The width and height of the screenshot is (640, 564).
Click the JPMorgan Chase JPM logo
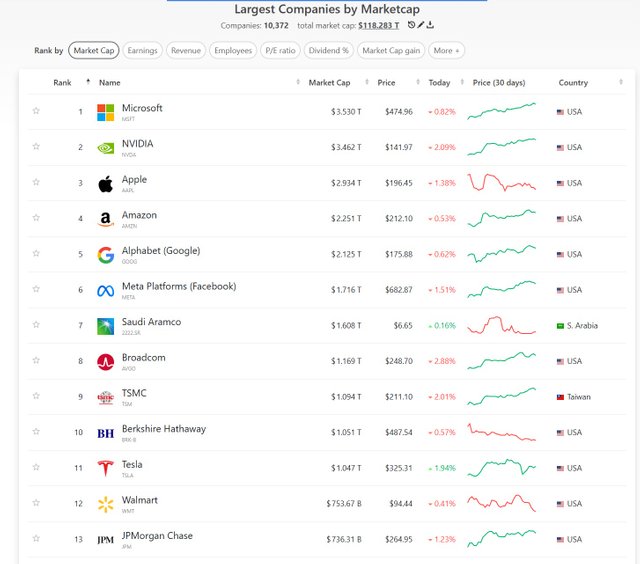click(x=105, y=540)
